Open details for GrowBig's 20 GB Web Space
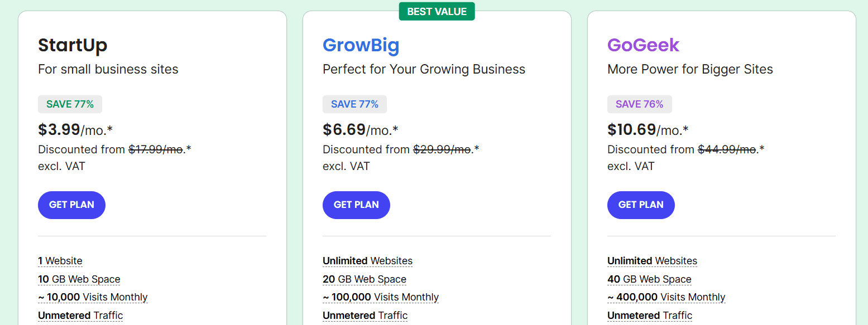868x325 pixels. tap(365, 279)
